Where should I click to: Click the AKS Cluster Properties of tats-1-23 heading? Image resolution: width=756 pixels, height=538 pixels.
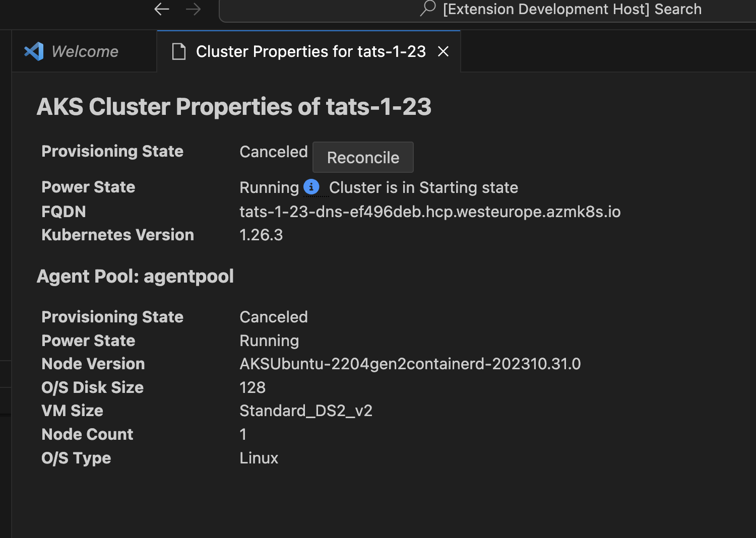234,106
